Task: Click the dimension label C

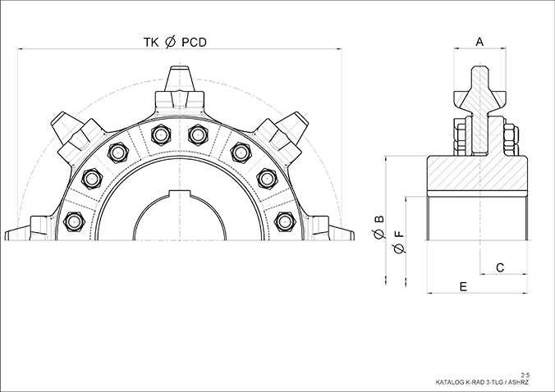Action: (x=500, y=267)
